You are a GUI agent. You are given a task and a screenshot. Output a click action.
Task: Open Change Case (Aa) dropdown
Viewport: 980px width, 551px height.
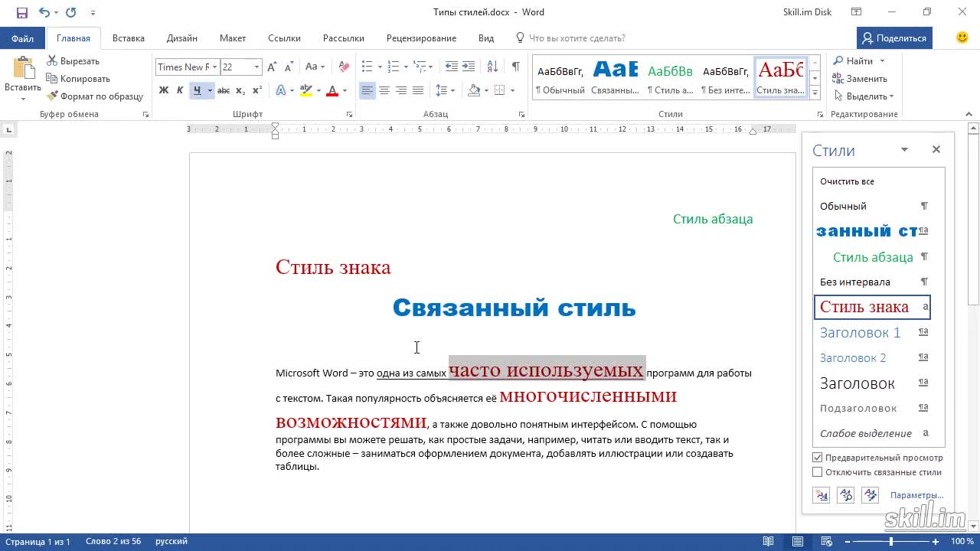tap(315, 67)
